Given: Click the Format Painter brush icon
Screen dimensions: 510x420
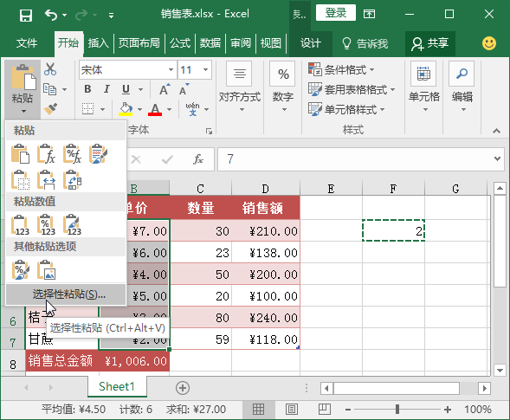Looking at the screenshot, I should pos(50,109).
